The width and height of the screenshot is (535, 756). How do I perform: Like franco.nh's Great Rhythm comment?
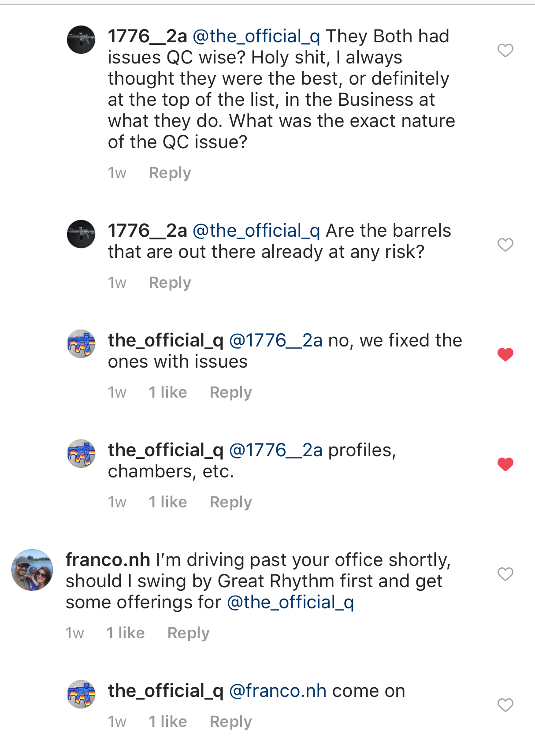(x=505, y=574)
